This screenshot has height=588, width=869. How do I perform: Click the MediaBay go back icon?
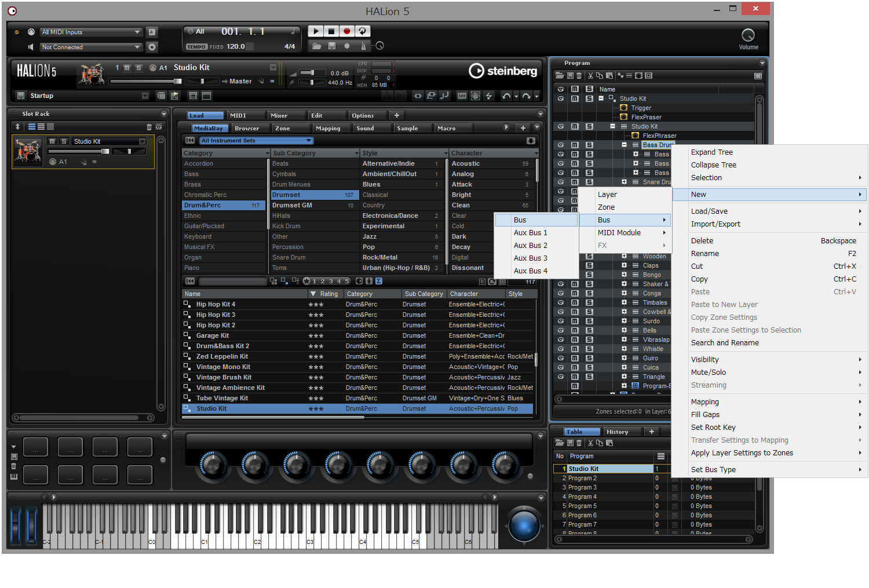pyautogui.click(x=189, y=140)
